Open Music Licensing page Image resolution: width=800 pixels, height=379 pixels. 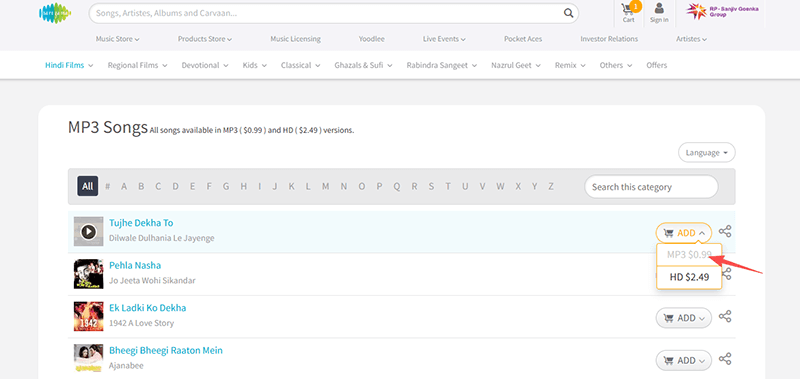295,39
